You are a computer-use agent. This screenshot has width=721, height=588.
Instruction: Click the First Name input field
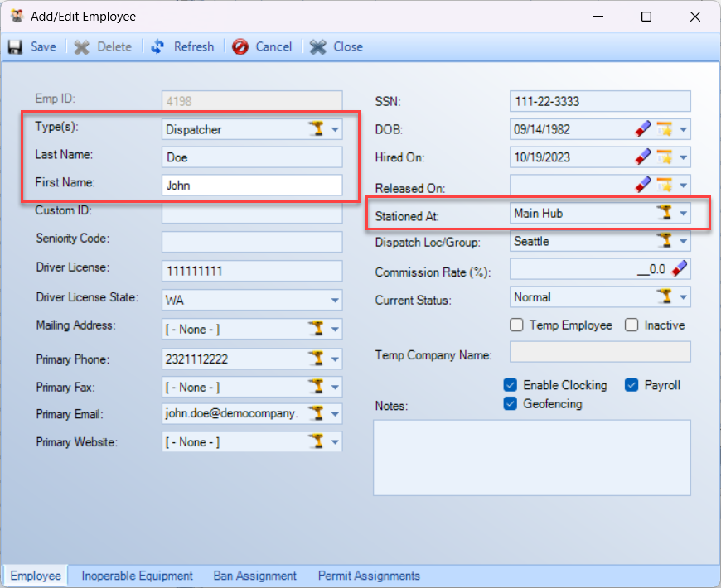252,186
